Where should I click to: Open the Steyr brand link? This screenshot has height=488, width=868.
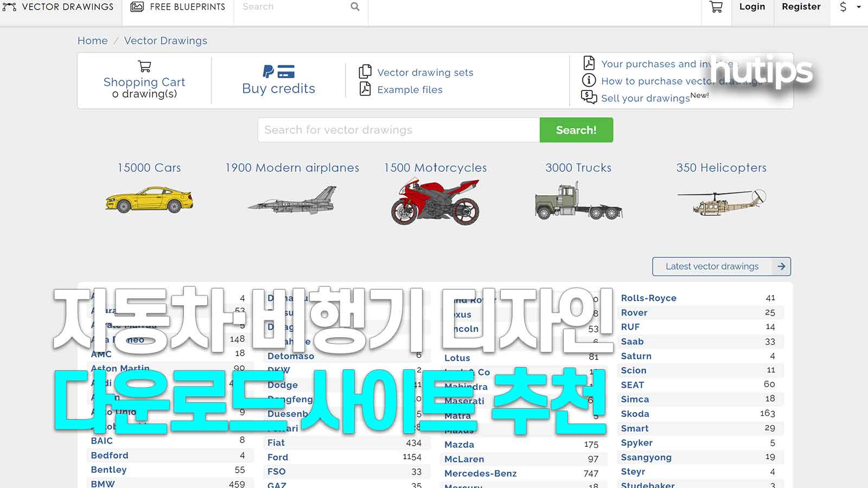[x=633, y=472]
